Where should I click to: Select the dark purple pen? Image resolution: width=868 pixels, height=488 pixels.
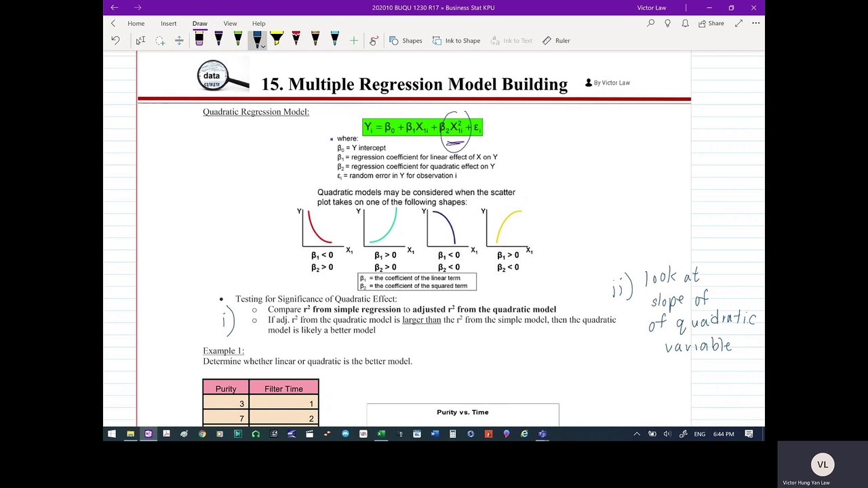pyautogui.click(x=218, y=40)
